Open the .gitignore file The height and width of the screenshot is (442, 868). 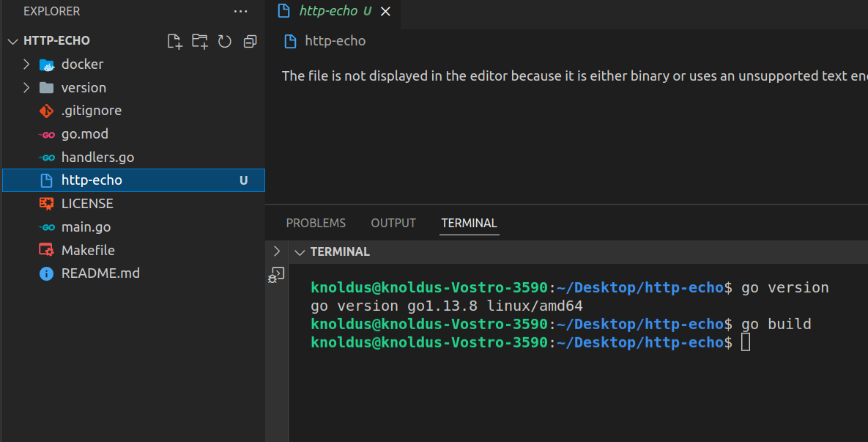click(x=91, y=111)
